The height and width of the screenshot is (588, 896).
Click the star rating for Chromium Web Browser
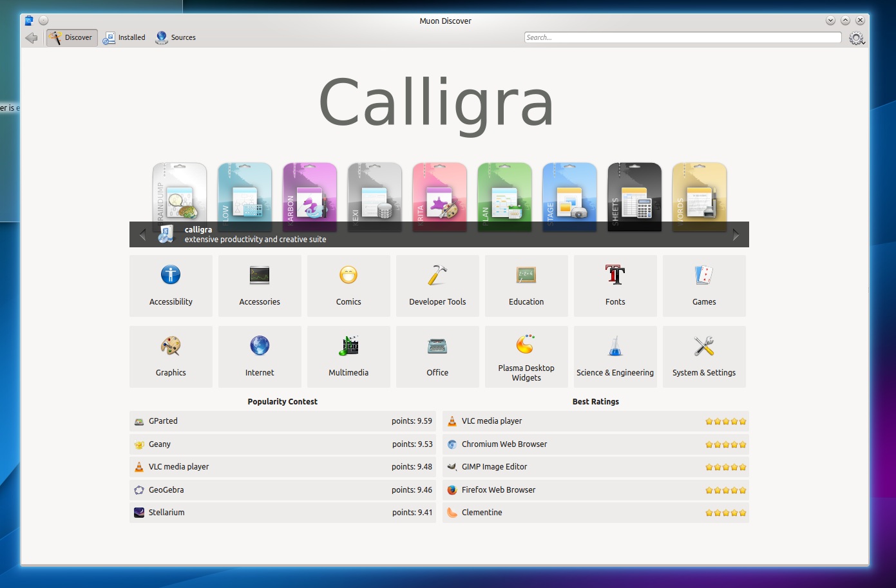pos(726,444)
